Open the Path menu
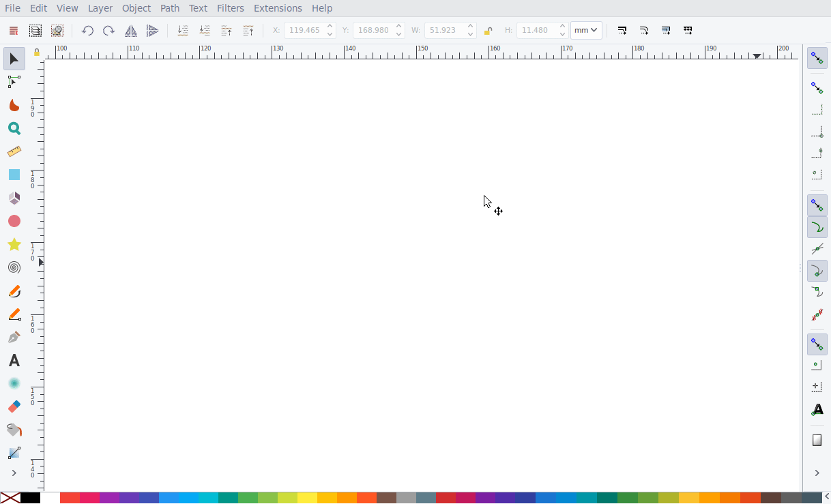831x504 pixels. (x=169, y=8)
